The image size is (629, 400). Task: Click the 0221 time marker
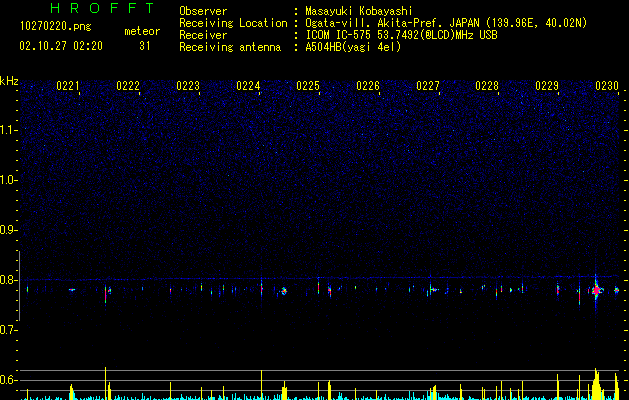[68, 86]
